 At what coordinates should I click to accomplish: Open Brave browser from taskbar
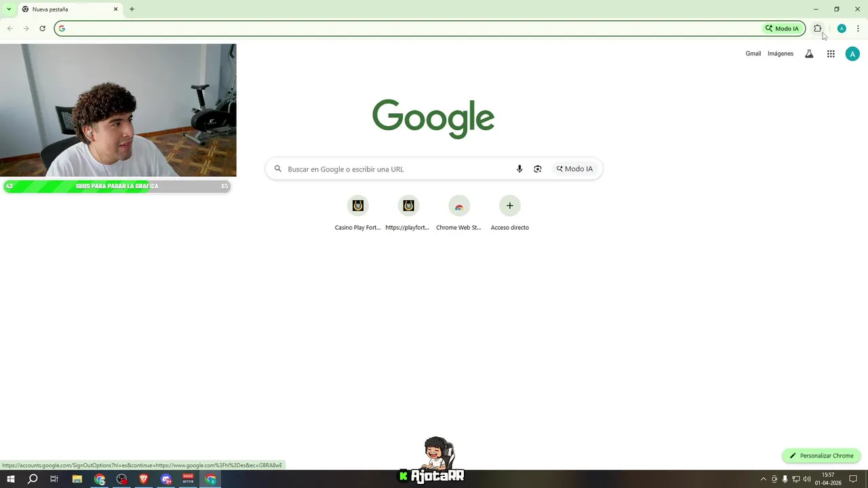(144, 479)
